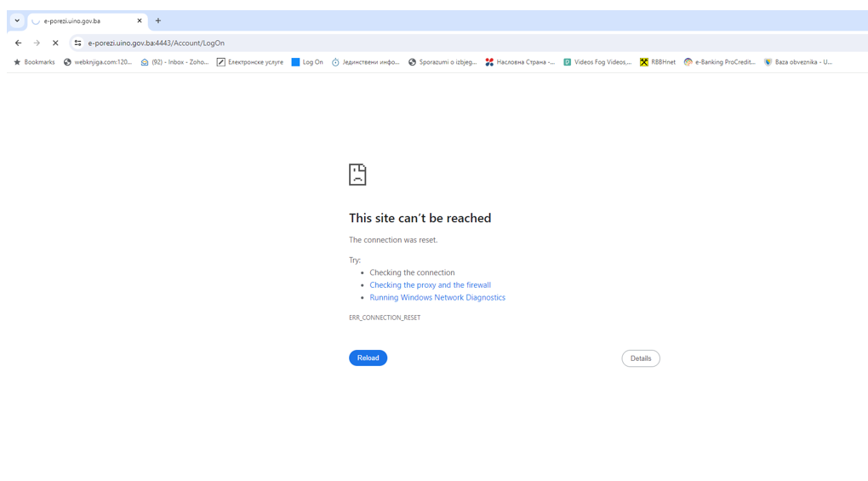This screenshot has width=868, height=481.
Task: Open the Log On bookmark
Action: click(x=307, y=62)
